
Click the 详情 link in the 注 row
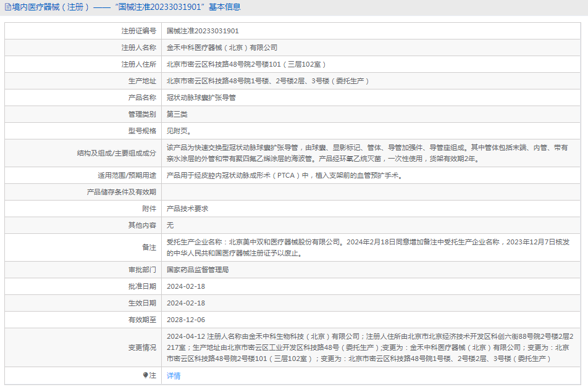(x=173, y=376)
